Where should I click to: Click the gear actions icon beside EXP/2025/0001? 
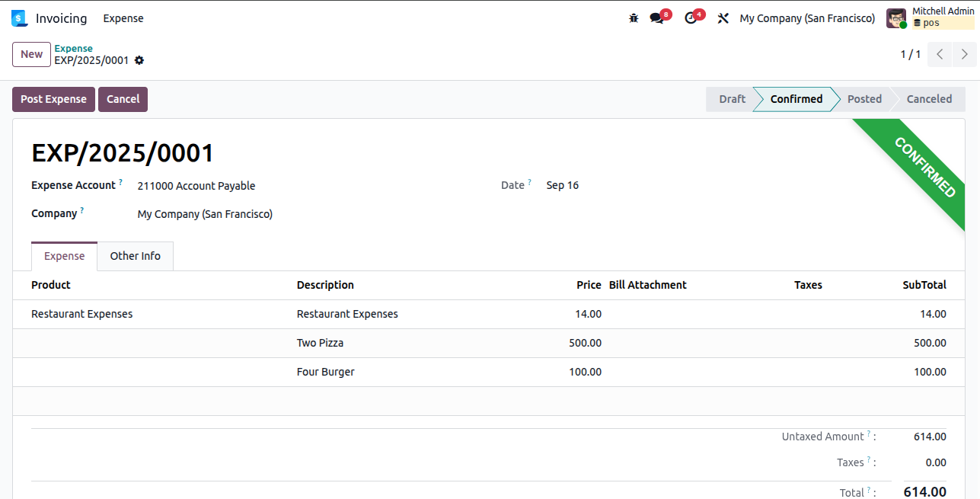coord(139,60)
